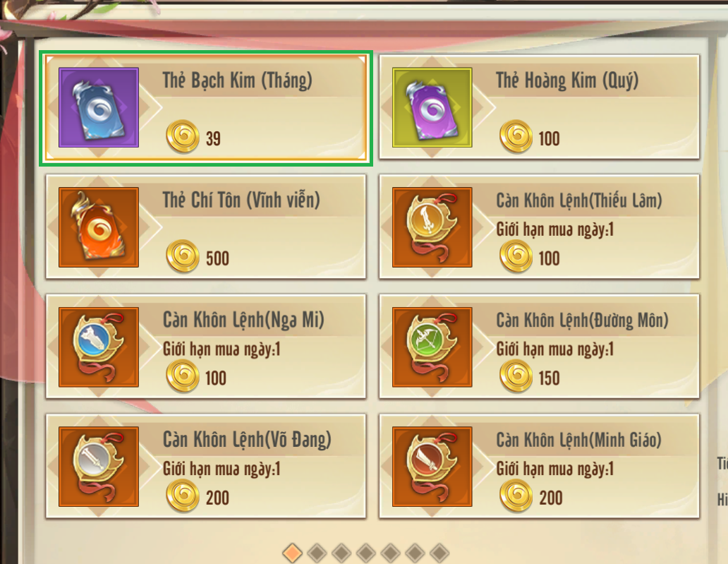728x564 pixels.
Task: Select the Võ Đang silver sword medallion icon
Action: pos(99,467)
